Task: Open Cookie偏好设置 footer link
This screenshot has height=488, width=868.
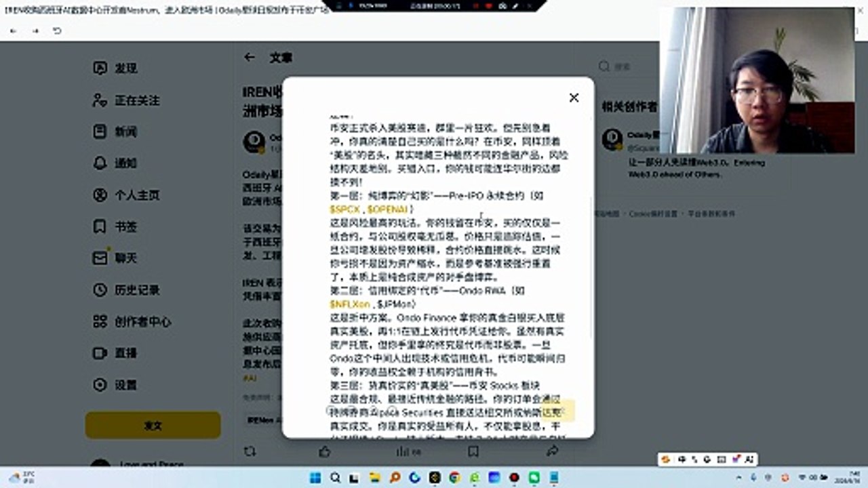Action: pyautogui.click(x=653, y=213)
